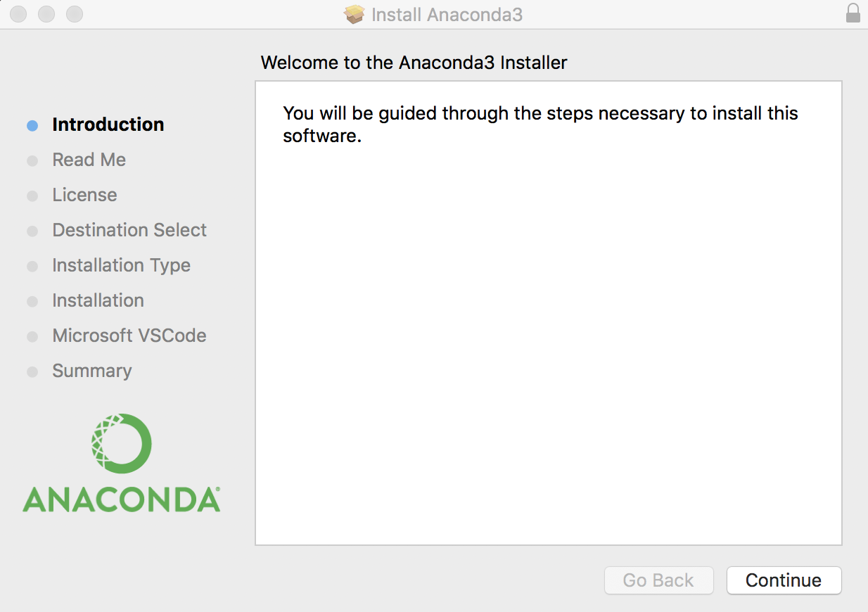Click the gray dot next to Microsoft VSCode
The image size is (868, 612).
pos(32,336)
